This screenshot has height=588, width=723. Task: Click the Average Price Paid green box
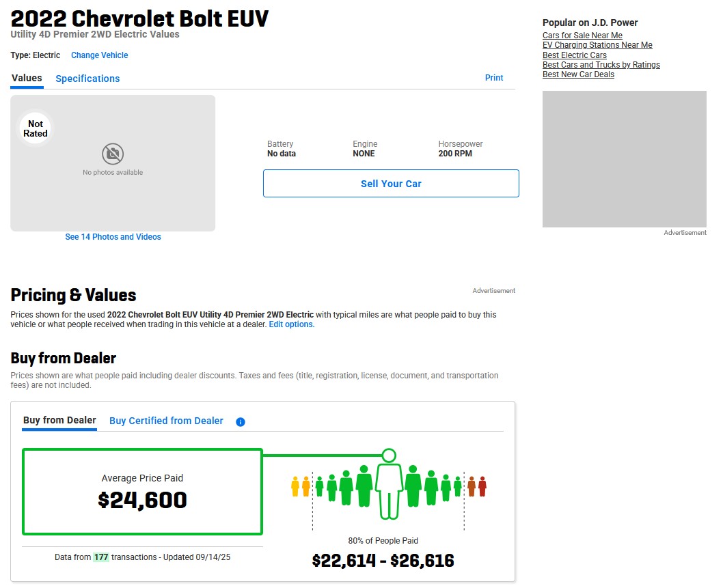click(x=142, y=492)
